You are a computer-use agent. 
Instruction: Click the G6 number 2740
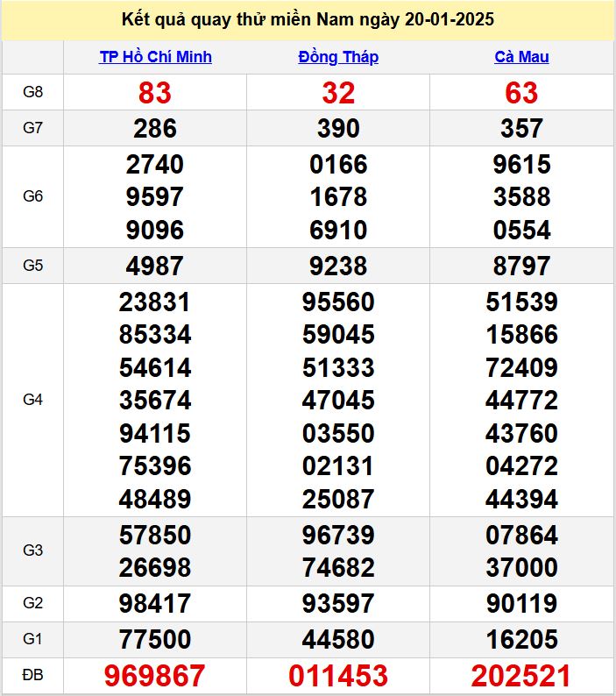point(155,164)
